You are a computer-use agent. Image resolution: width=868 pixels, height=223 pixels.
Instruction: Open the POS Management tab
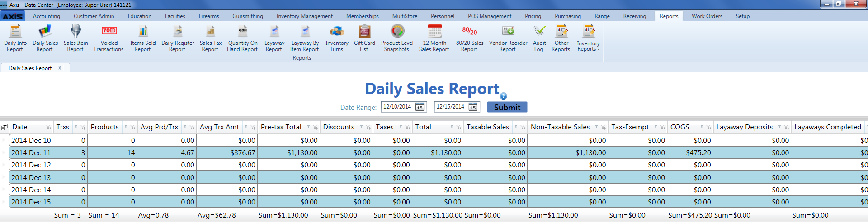[x=490, y=16]
